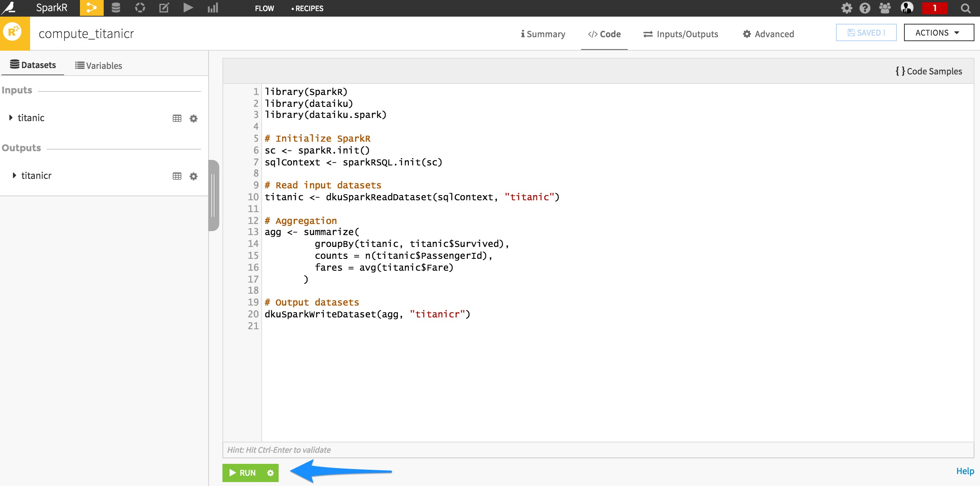This screenshot has width=980, height=486.
Task: Open the red notifications badge
Action: point(935,8)
